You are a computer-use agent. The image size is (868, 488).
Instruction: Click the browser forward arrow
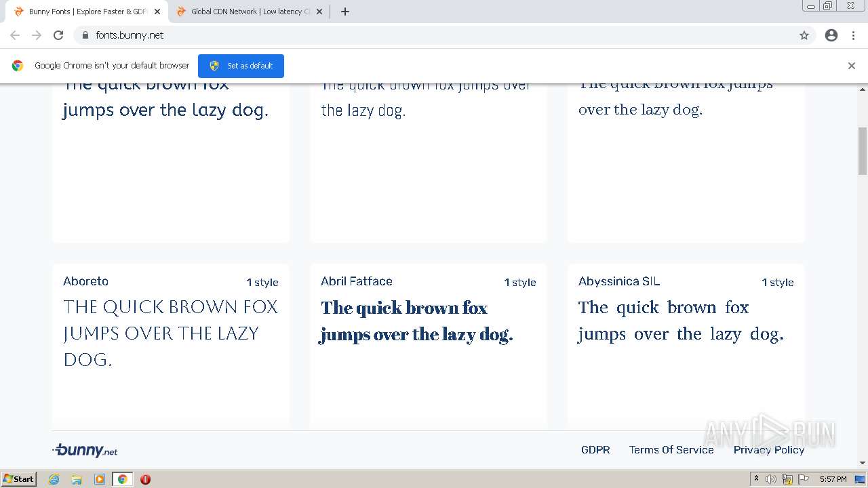click(37, 35)
